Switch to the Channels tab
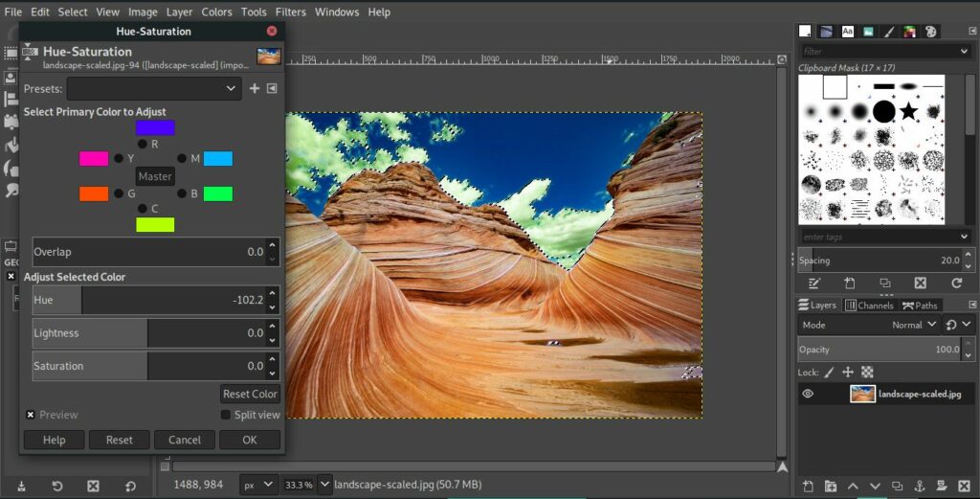The width and height of the screenshot is (980, 499). 869,306
